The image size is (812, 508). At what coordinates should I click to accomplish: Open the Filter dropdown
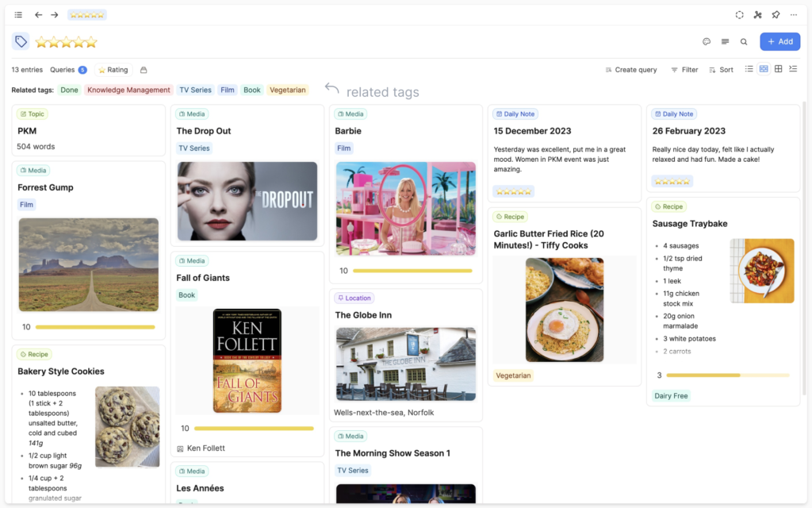click(684, 69)
